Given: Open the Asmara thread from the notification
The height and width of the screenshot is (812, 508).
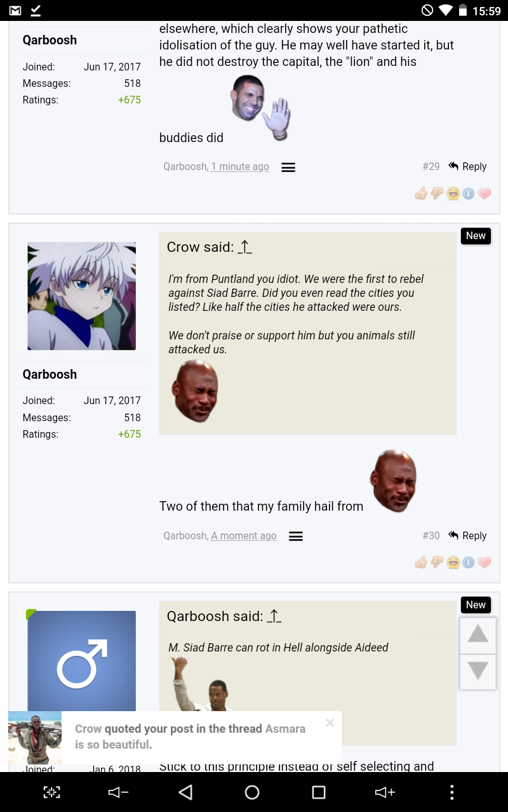Looking at the screenshot, I should 190,737.
